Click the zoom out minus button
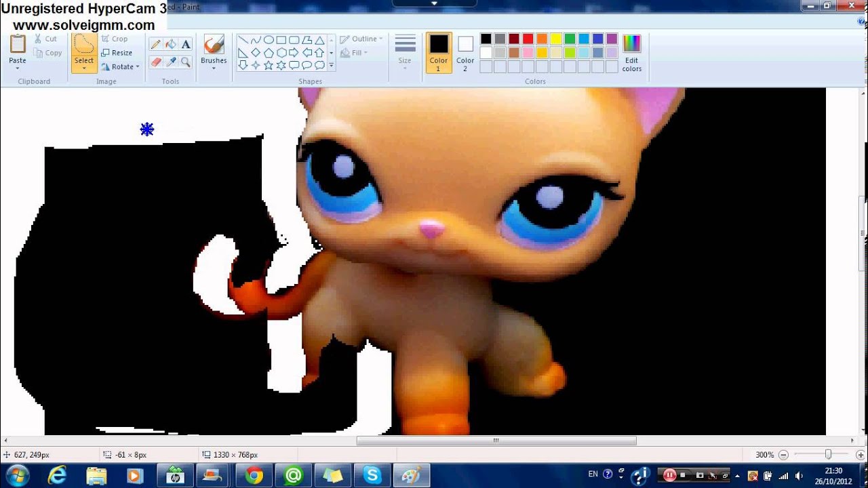 pos(783,455)
